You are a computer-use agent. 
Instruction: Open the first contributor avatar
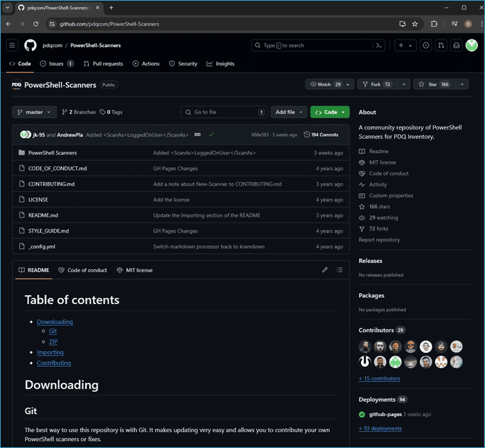pos(364,347)
